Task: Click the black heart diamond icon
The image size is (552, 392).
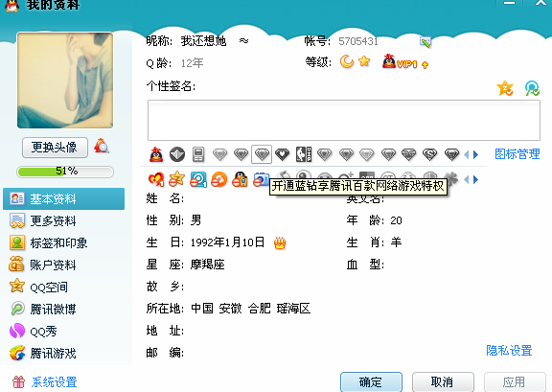Action: [282, 154]
